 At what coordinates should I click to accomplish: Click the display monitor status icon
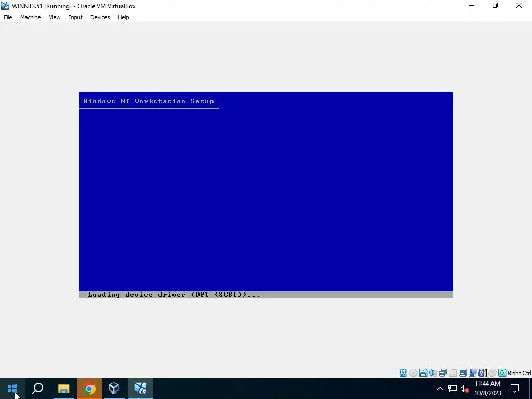pyautogui.click(x=462, y=373)
